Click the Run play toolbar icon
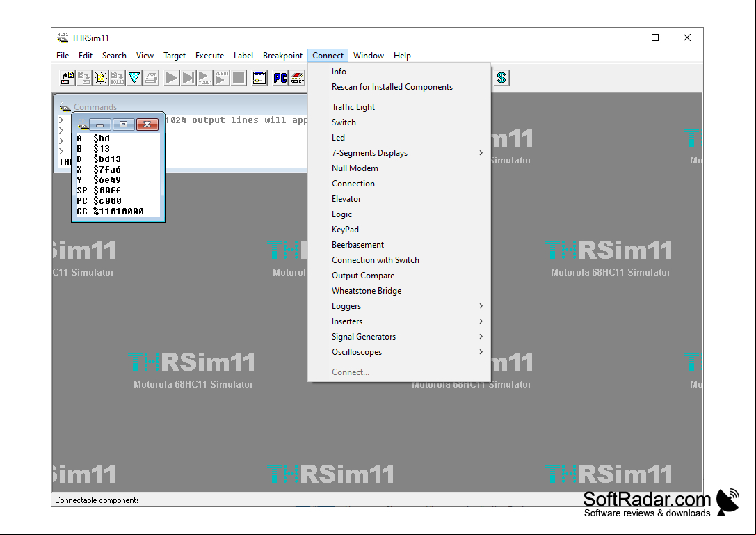This screenshot has height=535, width=756. pyautogui.click(x=171, y=78)
